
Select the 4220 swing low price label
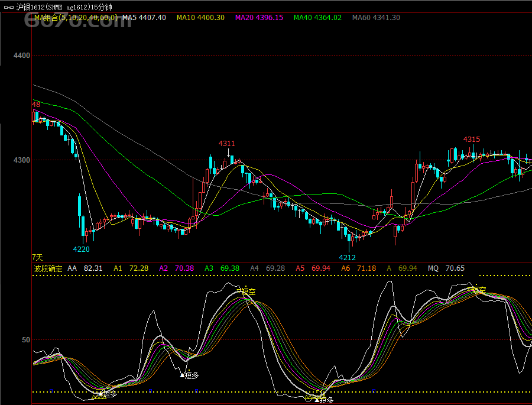click(x=81, y=250)
